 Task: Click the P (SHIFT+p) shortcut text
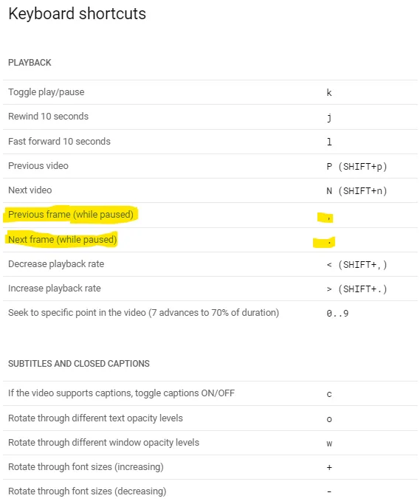(357, 167)
